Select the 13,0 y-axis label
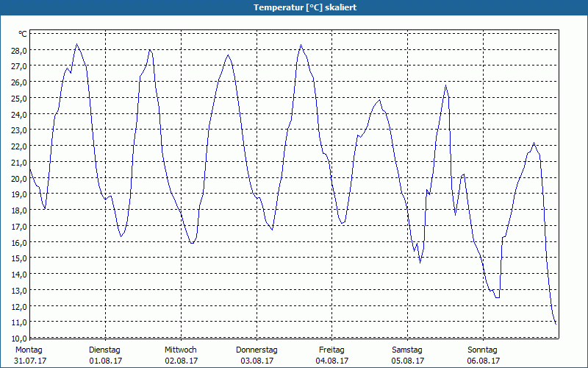Screen dimensions: 588x368 coord(19,290)
